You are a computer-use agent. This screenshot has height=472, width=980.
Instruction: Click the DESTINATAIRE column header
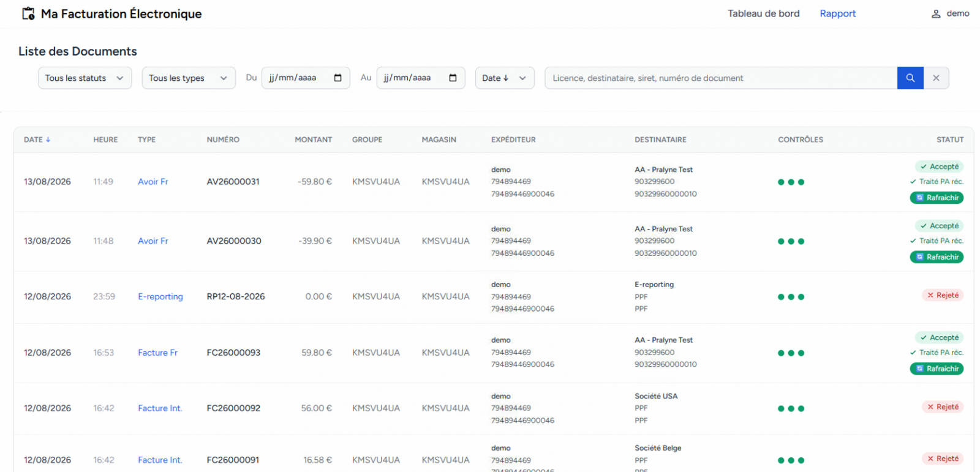660,140
